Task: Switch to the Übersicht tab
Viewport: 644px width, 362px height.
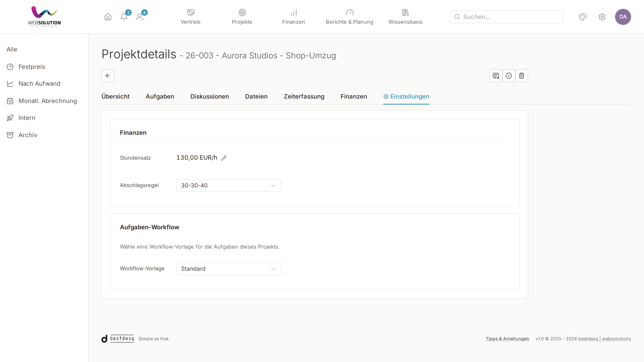Action: click(116, 97)
